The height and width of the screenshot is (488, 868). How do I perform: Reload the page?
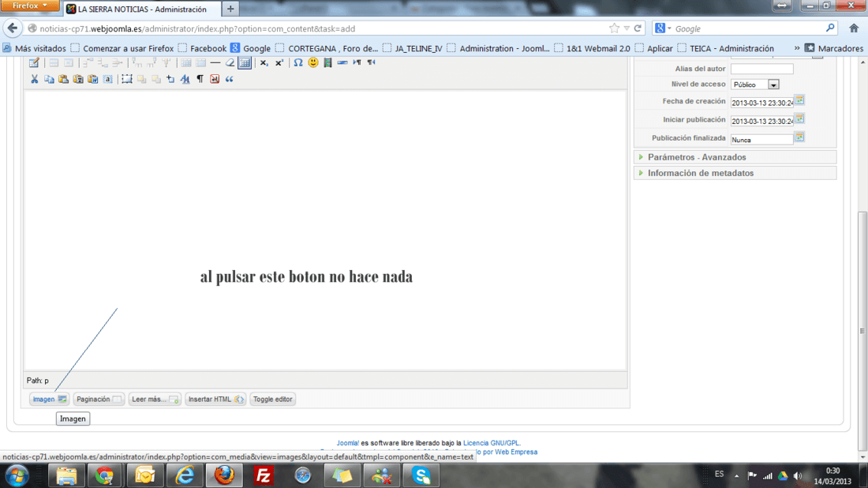pyautogui.click(x=638, y=28)
